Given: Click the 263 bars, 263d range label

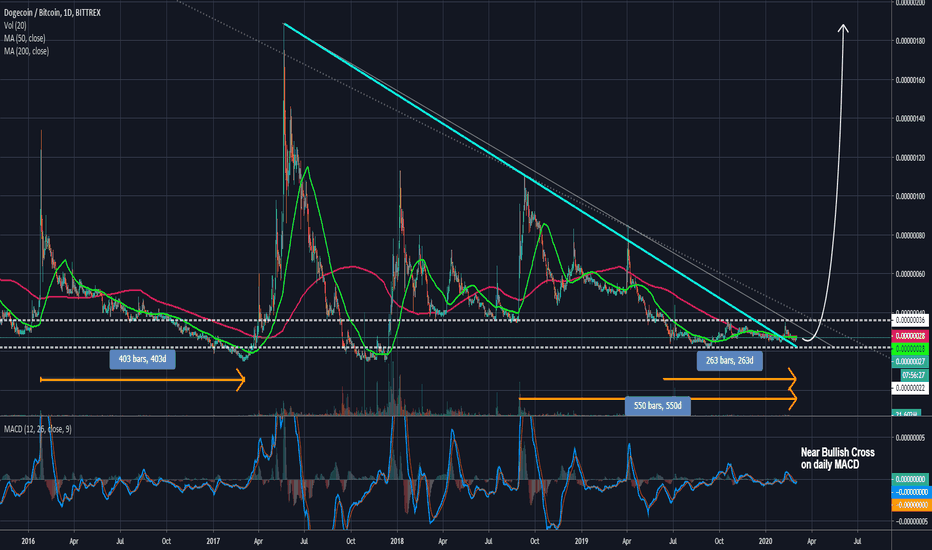Looking at the screenshot, I should (729, 361).
